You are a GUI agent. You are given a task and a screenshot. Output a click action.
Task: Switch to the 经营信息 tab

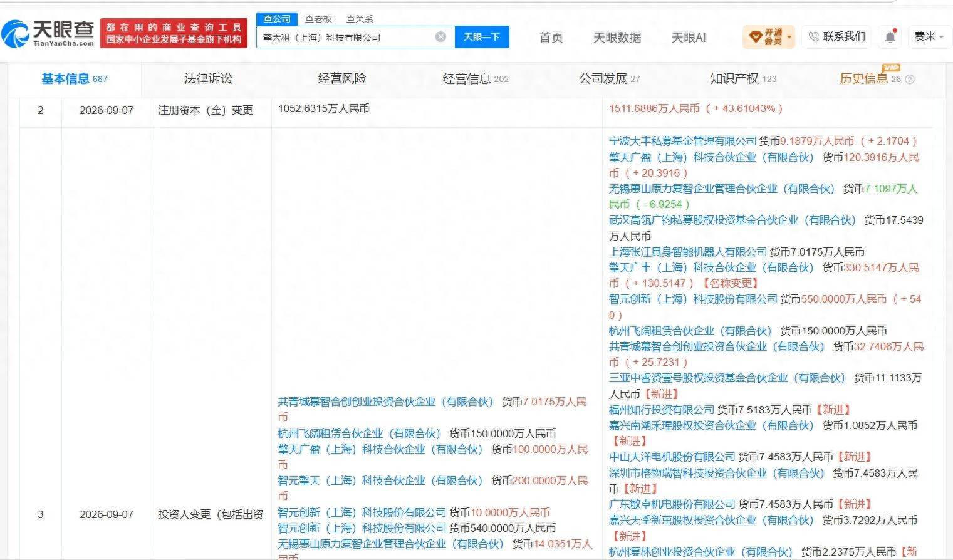(x=476, y=79)
